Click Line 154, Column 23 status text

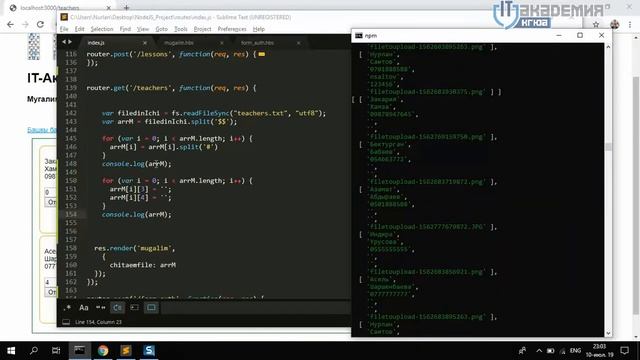pos(98,322)
